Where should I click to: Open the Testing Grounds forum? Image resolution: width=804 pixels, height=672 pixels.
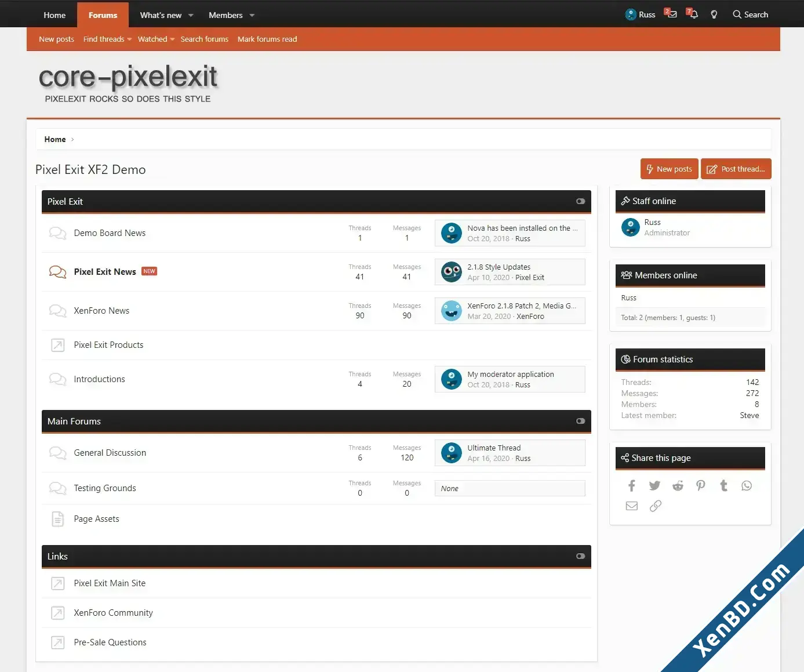(x=105, y=488)
